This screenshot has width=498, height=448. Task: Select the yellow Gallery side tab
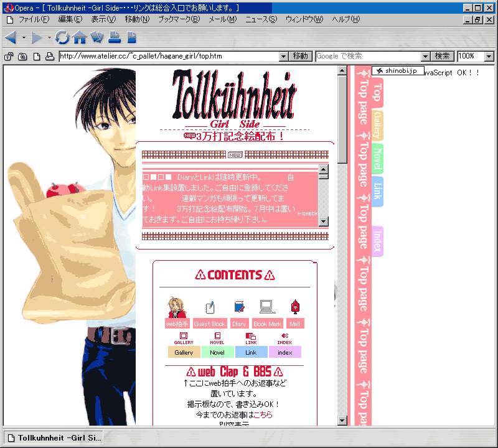(x=377, y=126)
